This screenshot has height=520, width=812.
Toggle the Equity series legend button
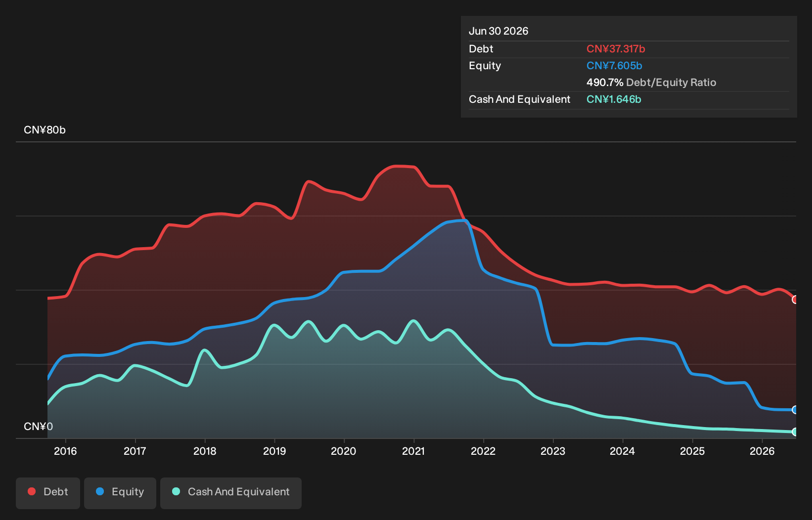[x=120, y=493]
